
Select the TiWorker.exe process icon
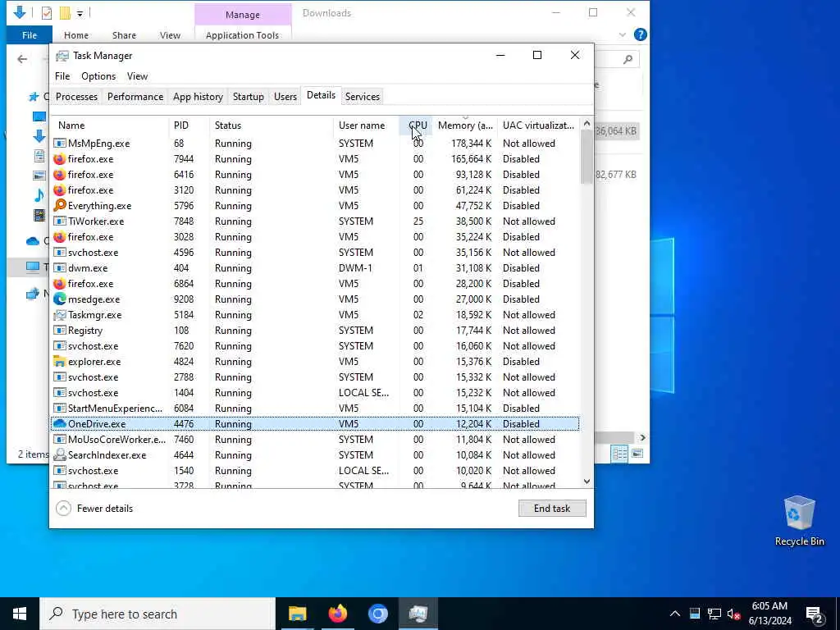pyautogui.click(x=59, y=221)
